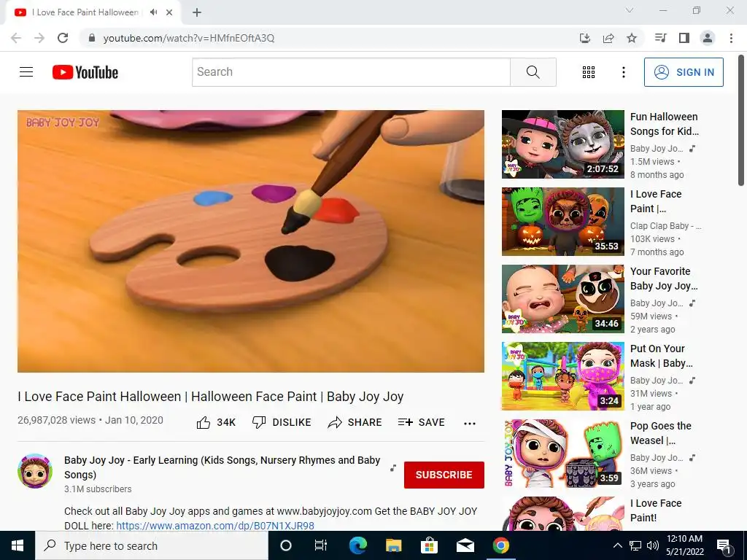Dislike the video
Image resolution: width=747 pixels, height=560 pixels.
coord(282,422)
